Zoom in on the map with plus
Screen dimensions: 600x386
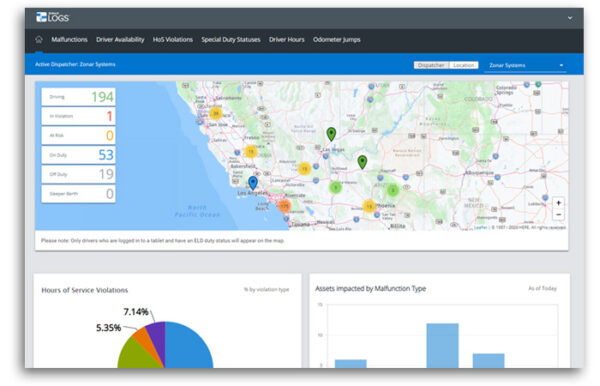[x=558, y=203]
